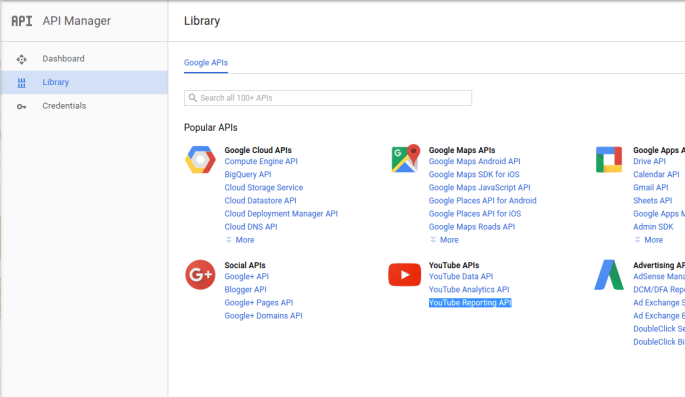685x397 pixels.
Task: Open Blogger API link
Action: click(245, 290)
